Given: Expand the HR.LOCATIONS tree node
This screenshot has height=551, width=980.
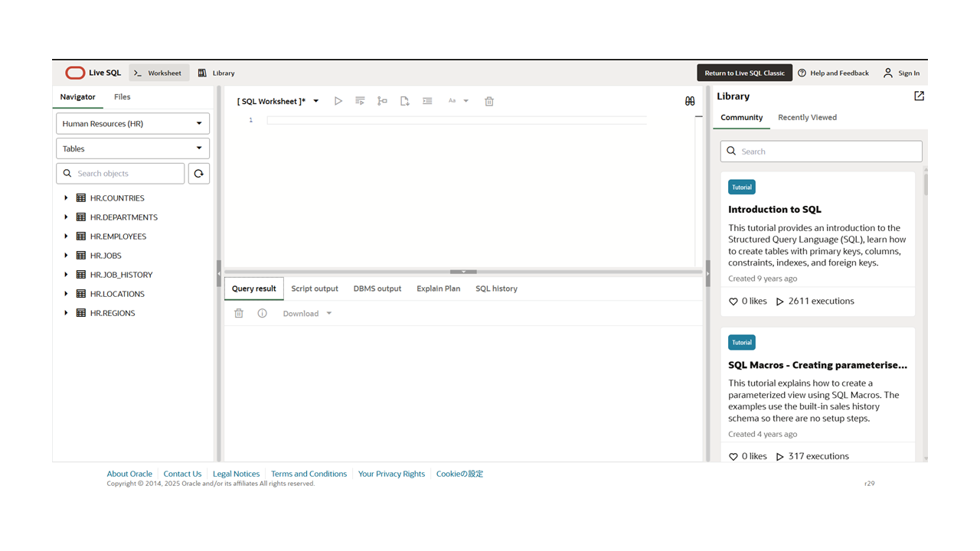Looking at the screenshot, I should tap(66, 294).
